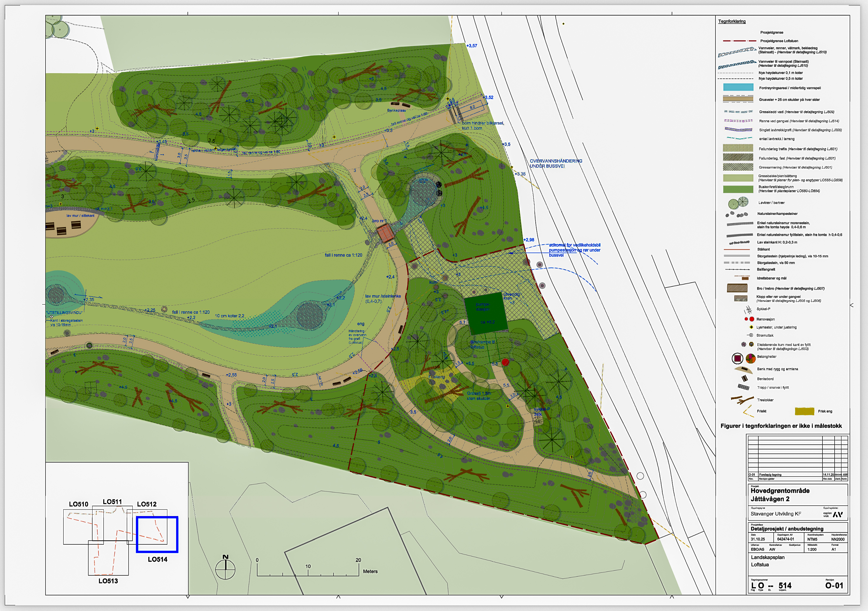Click the Strømuttak legend symbol
The height and width of the screenshot is (611, 868).
750,335
